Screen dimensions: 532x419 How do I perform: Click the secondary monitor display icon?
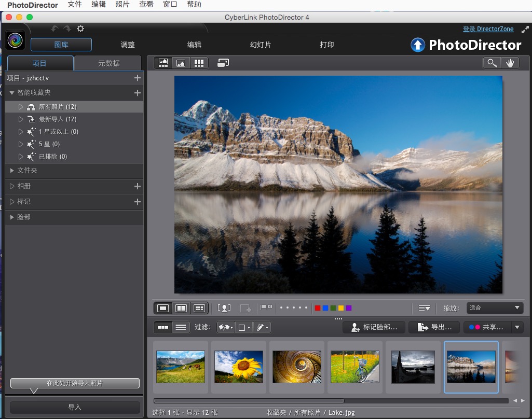[223, 63]
